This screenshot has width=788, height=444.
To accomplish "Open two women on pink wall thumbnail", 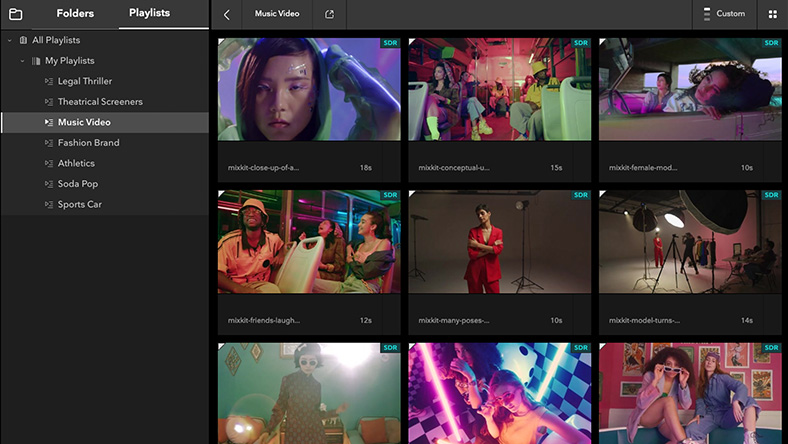I will pyautogui.click(x=690, y=393).
